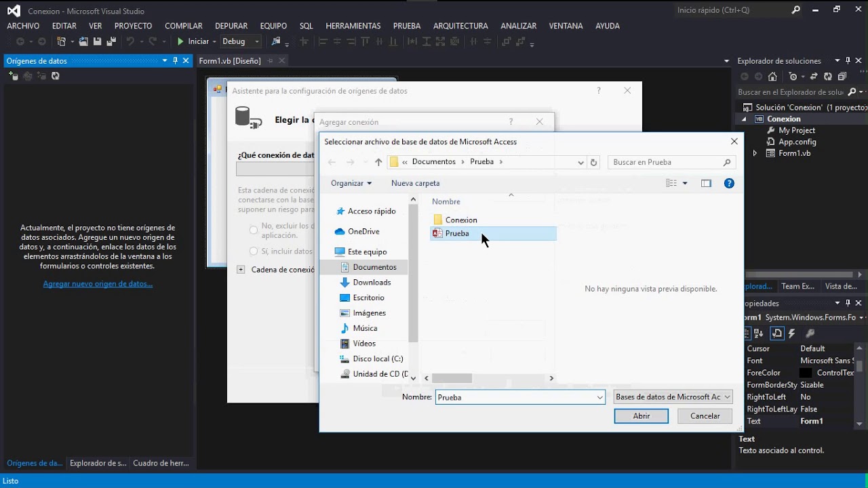868x488 pixels.
Task: Pin the Orígenes de datos panel
Action: [x=175, y=60]
